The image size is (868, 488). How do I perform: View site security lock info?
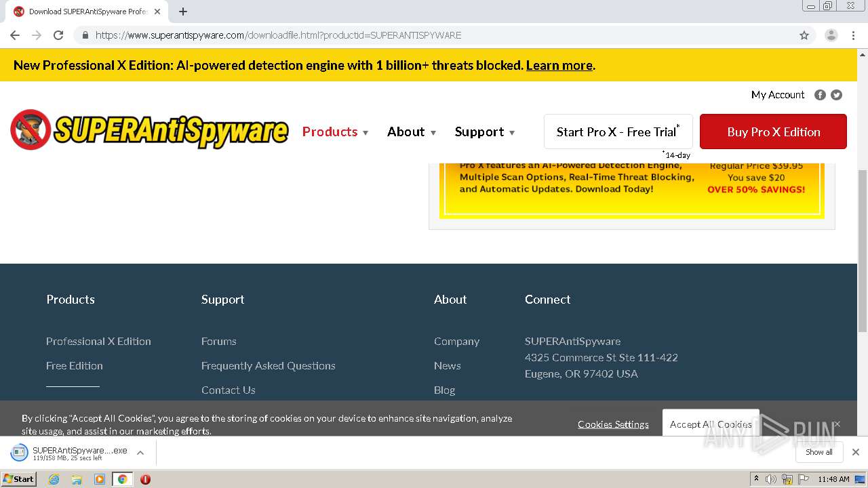point(85,35)
